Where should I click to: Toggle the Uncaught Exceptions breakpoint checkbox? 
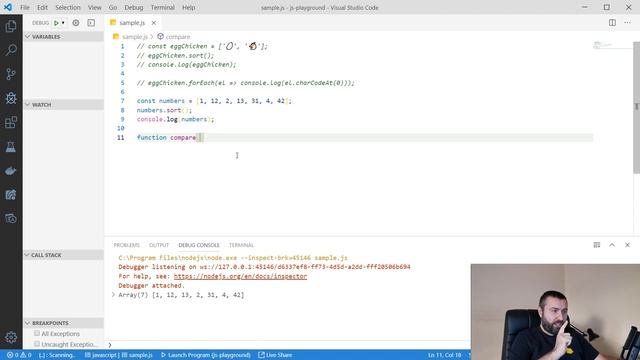pyautogui.click(x=37, y=344)
